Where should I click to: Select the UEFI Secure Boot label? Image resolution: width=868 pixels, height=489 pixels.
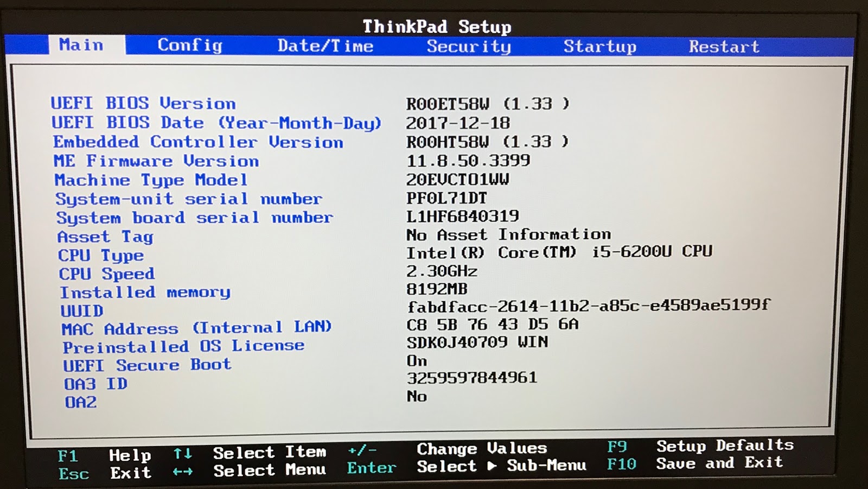click(x=147, y=365)
